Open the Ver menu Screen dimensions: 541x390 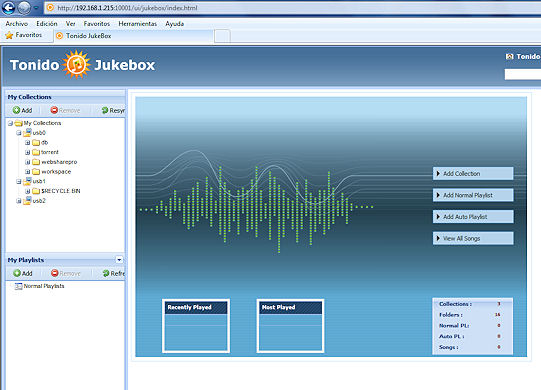pos(70,24)
